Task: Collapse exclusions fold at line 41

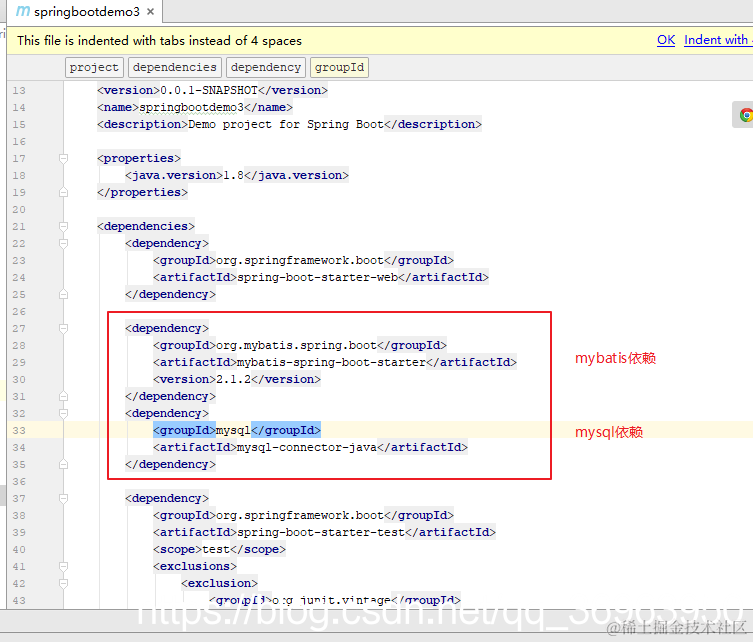Action: coord(63,567)
